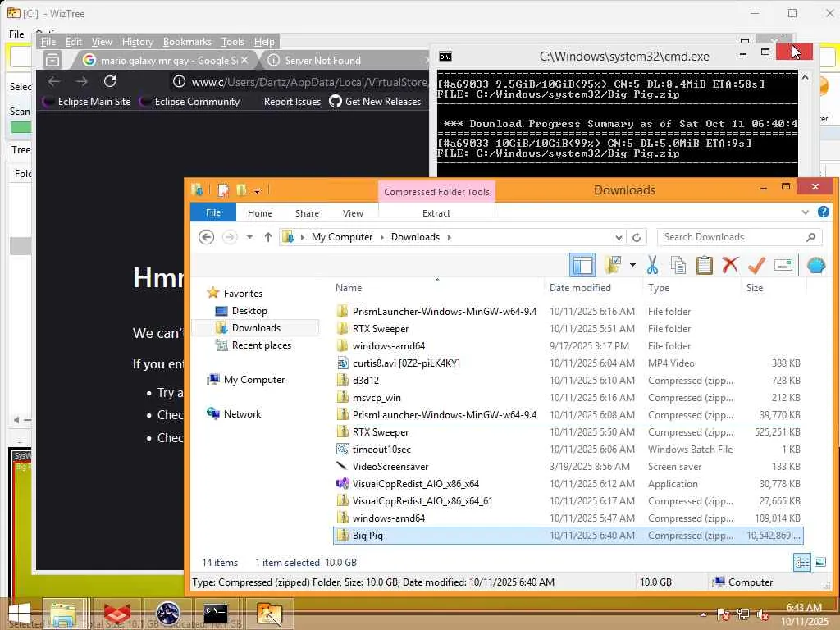Switch to details view icon in status bar
Image resolution: width=840 pixels, height=630 pixels.
point(802,562)
